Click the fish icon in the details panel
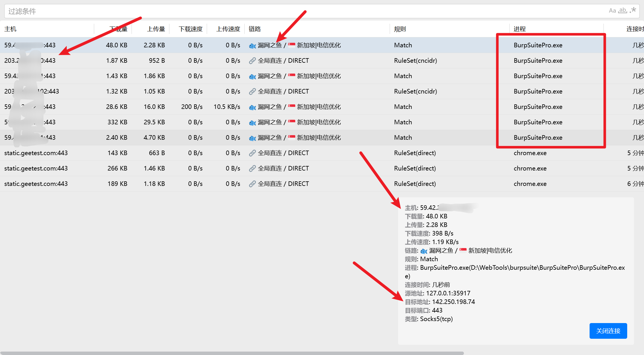Screen dimensions: 644x355 [424, 251]
